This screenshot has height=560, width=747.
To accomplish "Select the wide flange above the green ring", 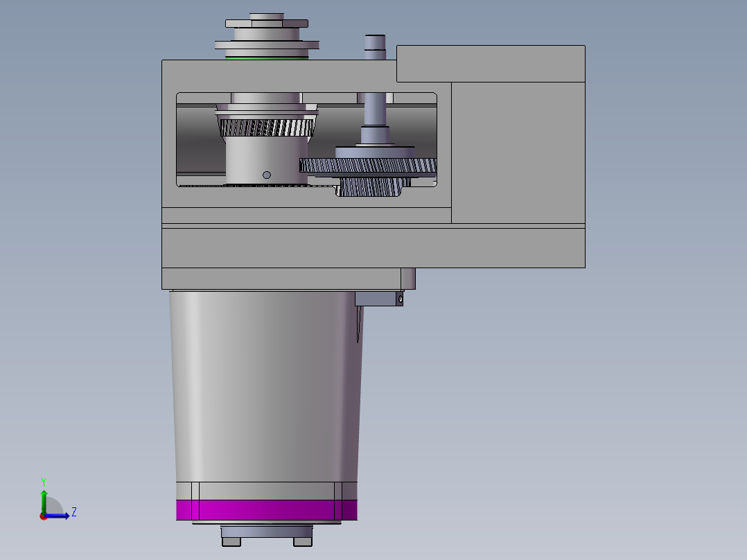I will (267, 45).
